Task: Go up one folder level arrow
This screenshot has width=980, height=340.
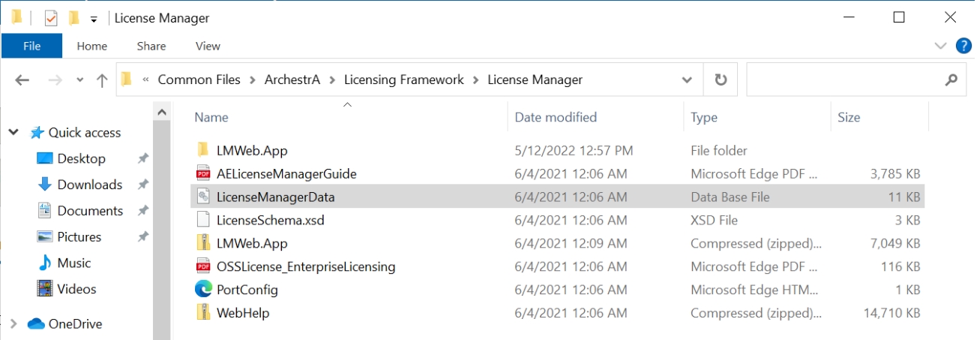Action: pos(103,80)
